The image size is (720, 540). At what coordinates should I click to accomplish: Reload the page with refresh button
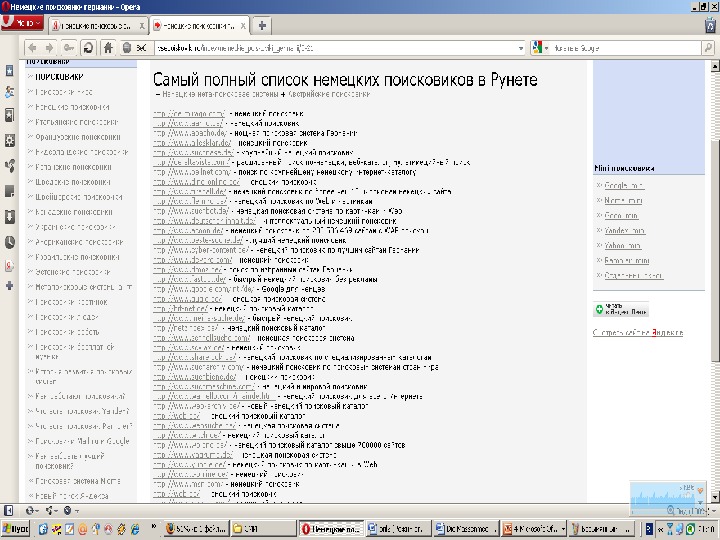coord(88,48)
